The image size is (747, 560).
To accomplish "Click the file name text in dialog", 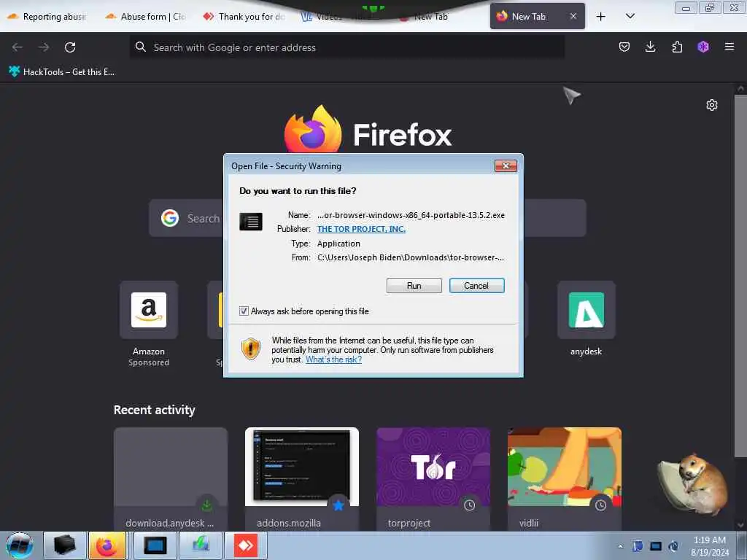I will point(411,215).
